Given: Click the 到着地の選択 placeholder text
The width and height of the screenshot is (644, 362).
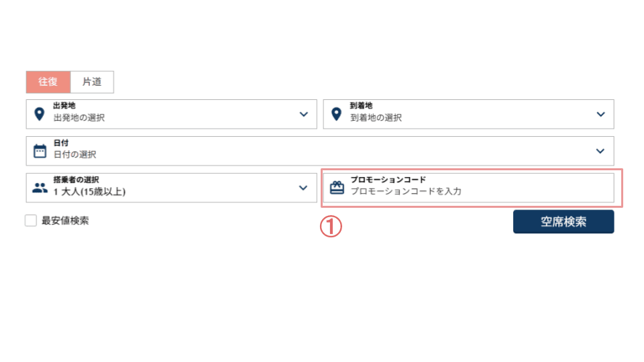Looking at the screenshot, I should (x=376, y=118).
